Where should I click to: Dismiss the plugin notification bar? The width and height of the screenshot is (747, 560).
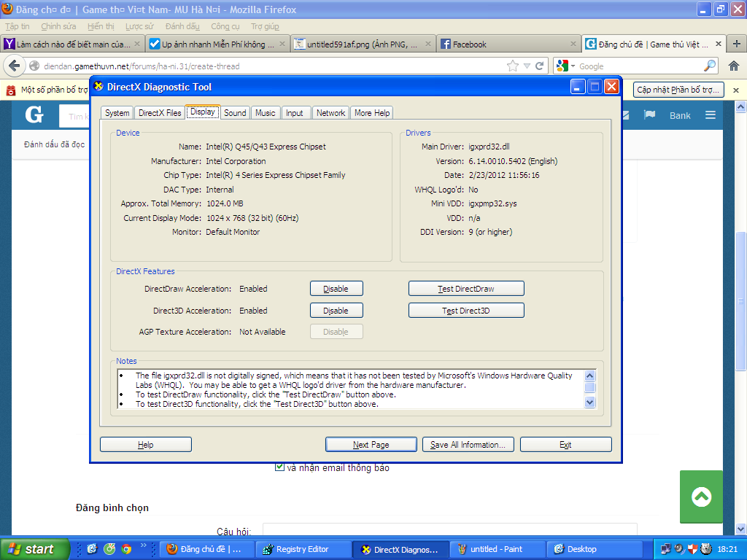click(x=736, y=90)
